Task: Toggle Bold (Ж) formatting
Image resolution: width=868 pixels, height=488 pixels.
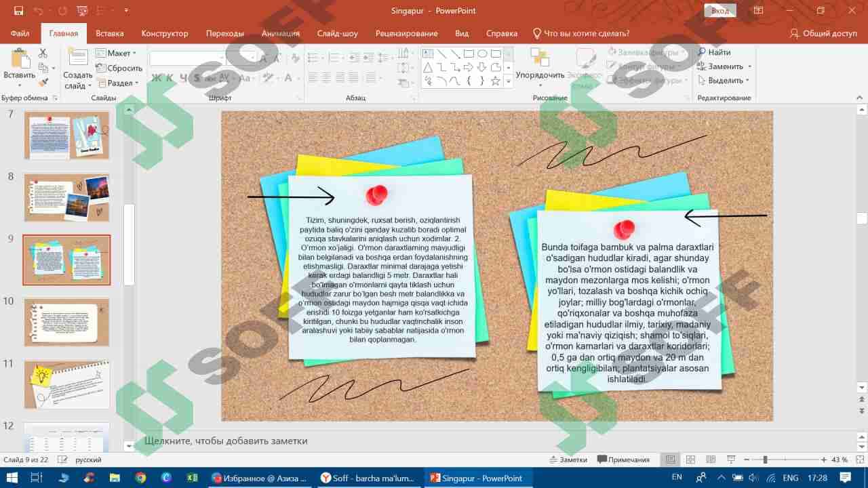Action: coord(157,78)
